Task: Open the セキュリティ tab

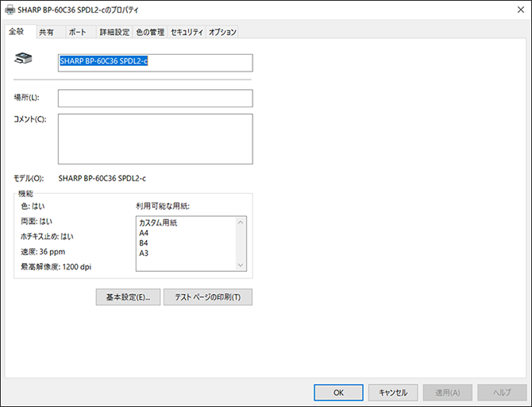Action: click(187, 33)
